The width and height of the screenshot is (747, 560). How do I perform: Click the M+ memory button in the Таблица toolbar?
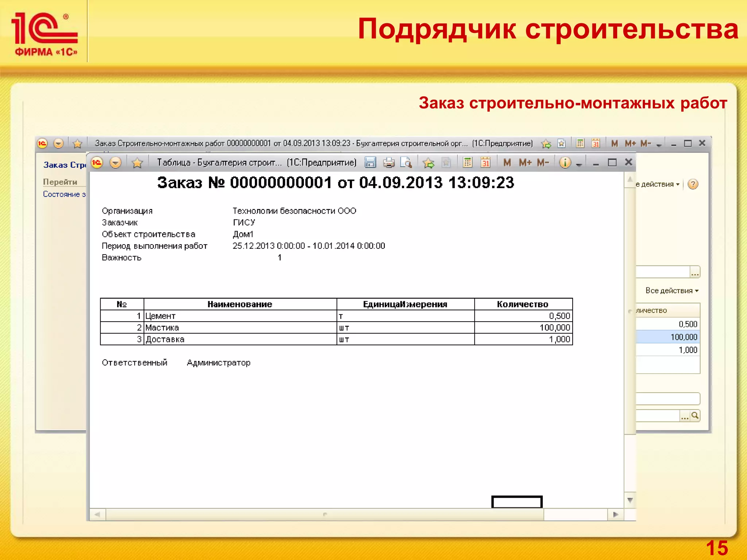pyautogui.click(x=525, y=162)
